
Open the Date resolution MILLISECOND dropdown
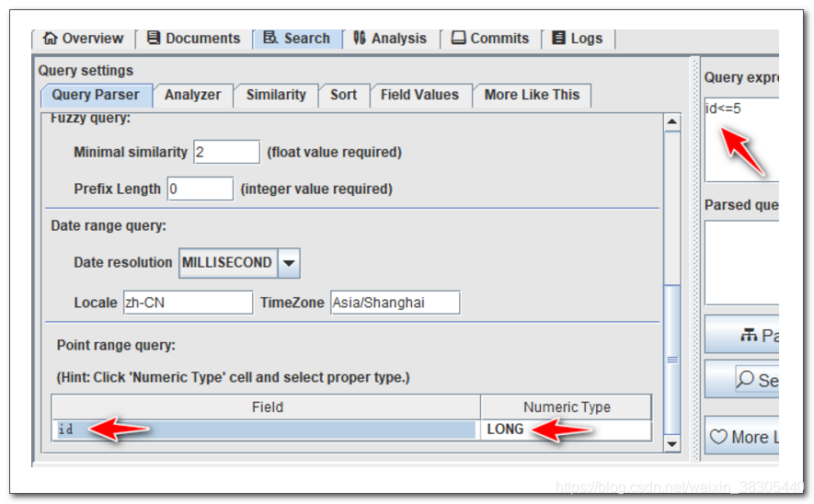coord(239,263)
